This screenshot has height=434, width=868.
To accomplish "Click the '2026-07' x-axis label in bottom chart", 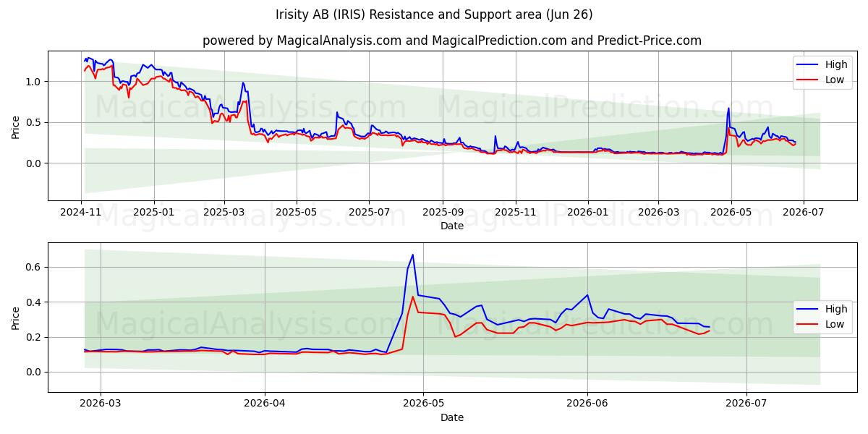I will pyautogui.click(x=746, y=405).
